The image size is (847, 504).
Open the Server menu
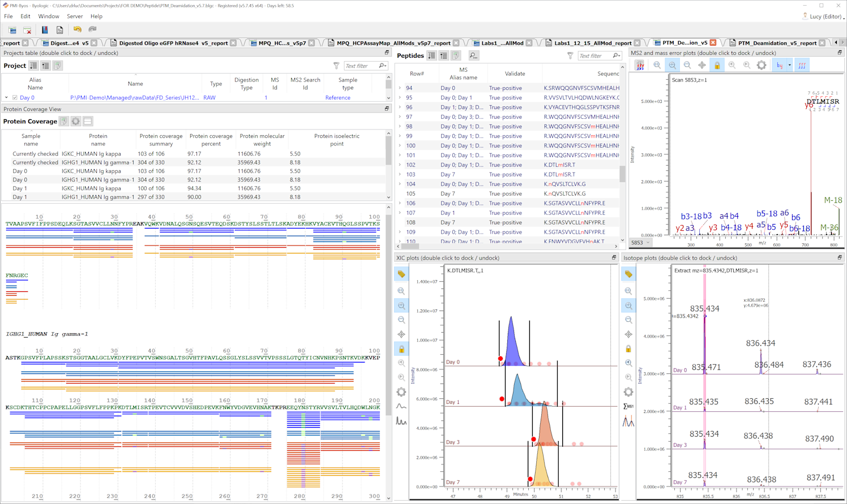(74, 16)
